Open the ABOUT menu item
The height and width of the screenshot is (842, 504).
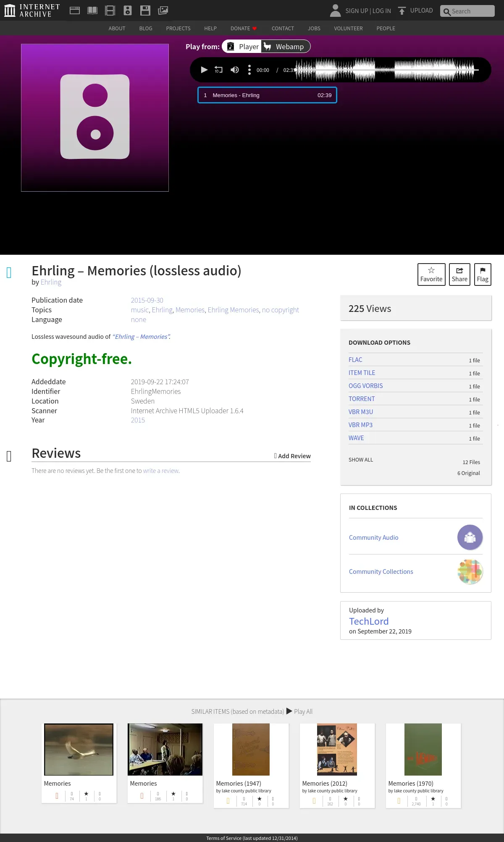117,29
